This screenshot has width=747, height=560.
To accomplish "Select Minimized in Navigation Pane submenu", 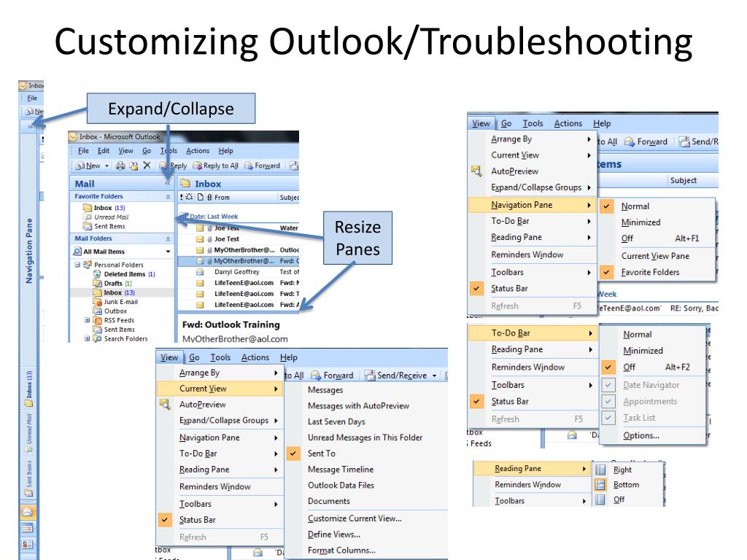I will click(x=640, y=222).
